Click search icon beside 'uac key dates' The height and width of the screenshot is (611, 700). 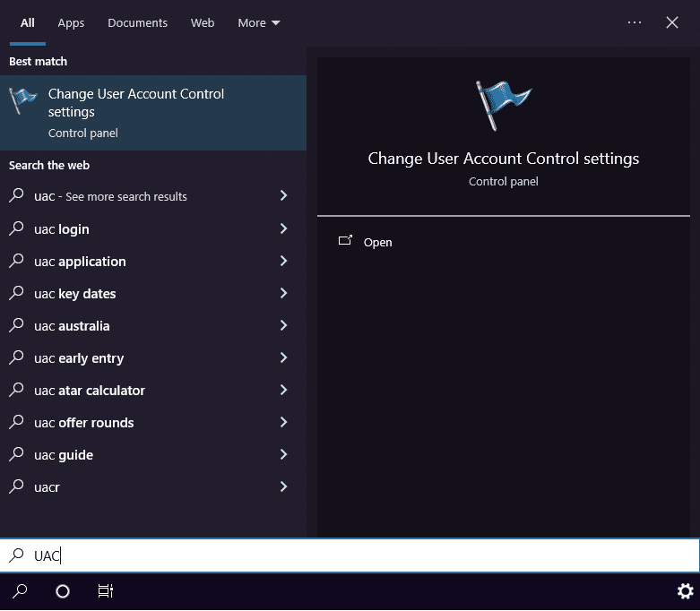pos(16,292)
